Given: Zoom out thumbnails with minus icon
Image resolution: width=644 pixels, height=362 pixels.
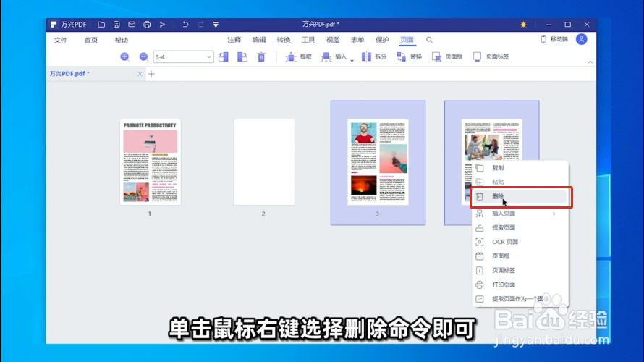Looking at the screenshot, I should (143, 56).
